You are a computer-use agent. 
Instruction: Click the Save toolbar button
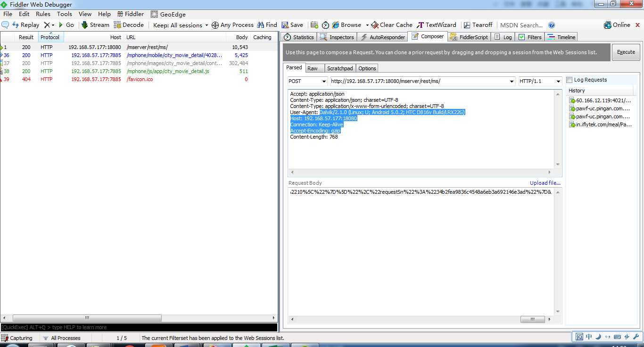click(x=292, y=25)
